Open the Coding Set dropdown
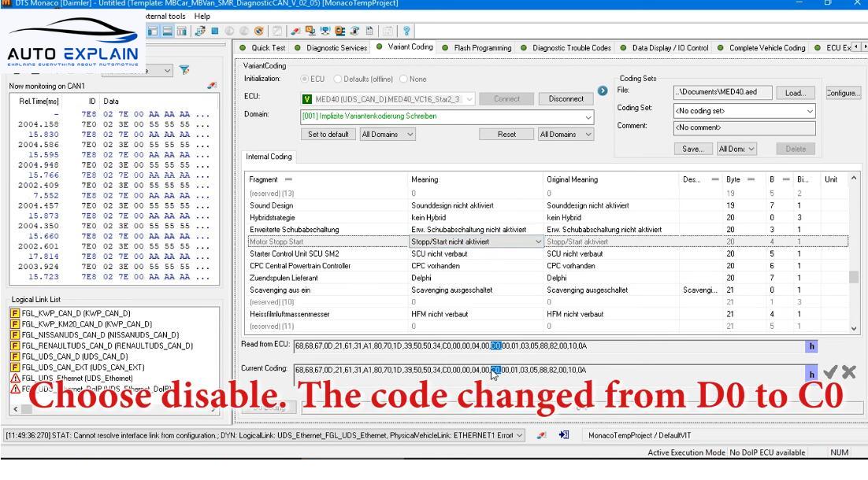This screenshot has width=868, height=480. 810,111
